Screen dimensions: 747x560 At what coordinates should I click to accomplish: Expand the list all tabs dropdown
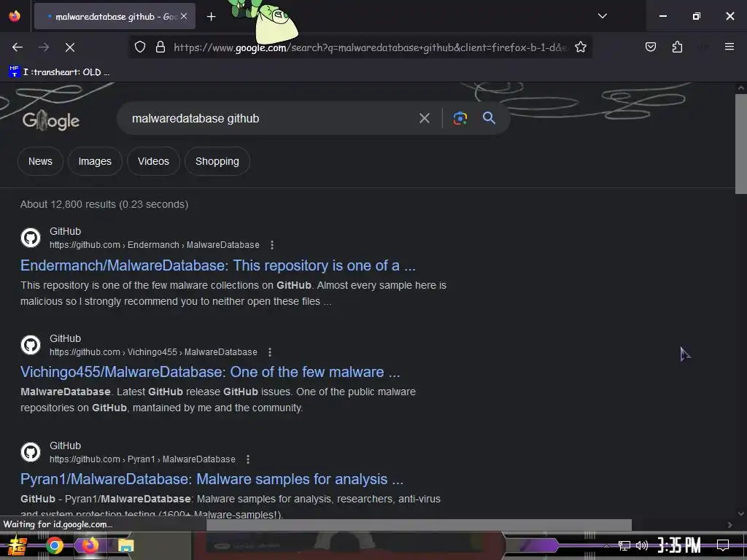[x=602, y=16]
